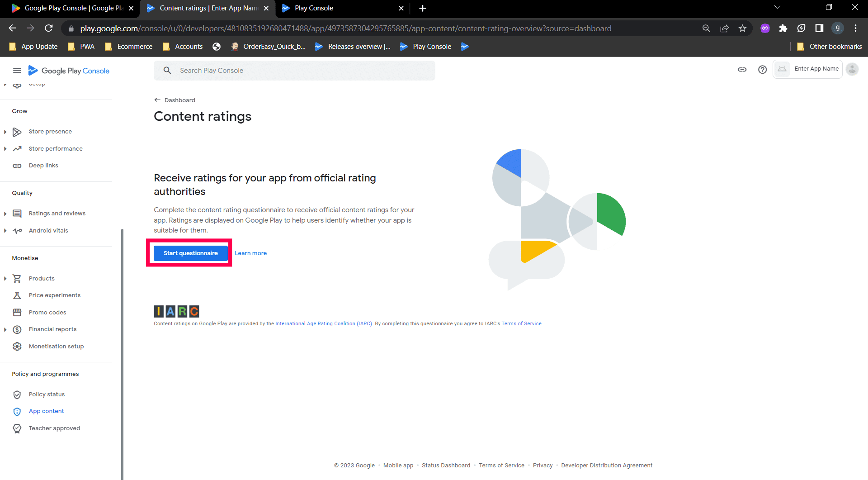Expand the Android vitals section
868x480 pixels.
click(5, 231)
